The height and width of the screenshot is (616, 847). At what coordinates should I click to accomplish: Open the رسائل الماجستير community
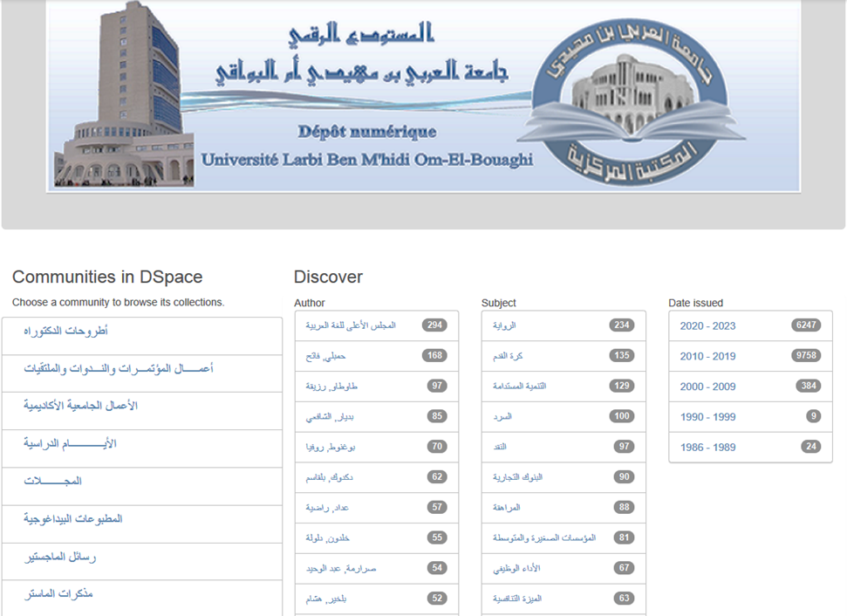pos(60,557)
